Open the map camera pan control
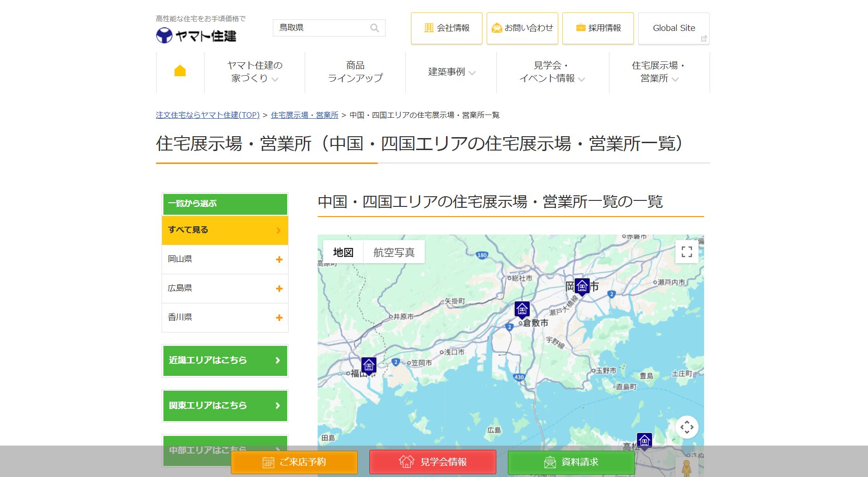Screen dimensions: 868x477 (x=687, y=427)
